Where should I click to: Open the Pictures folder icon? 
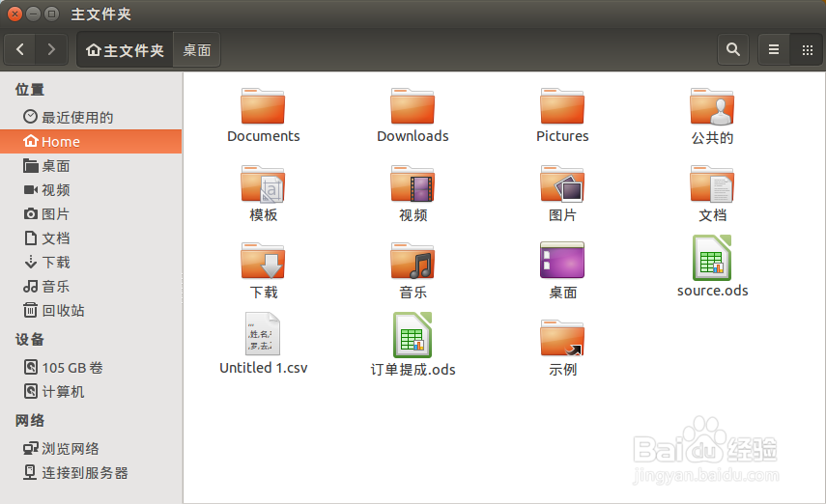(562, 106)
